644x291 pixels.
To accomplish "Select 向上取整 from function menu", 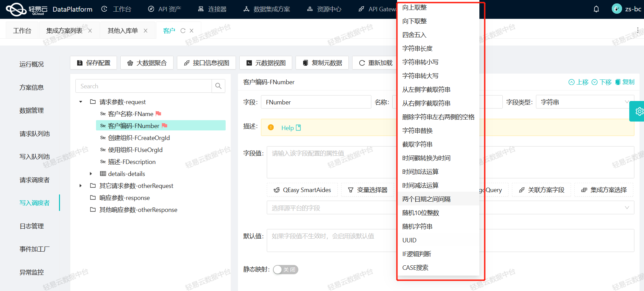I will tap(438, 7).
